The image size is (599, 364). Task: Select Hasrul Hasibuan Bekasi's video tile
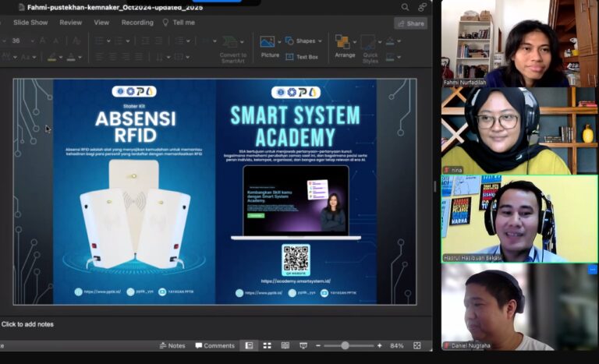point(519,219)
